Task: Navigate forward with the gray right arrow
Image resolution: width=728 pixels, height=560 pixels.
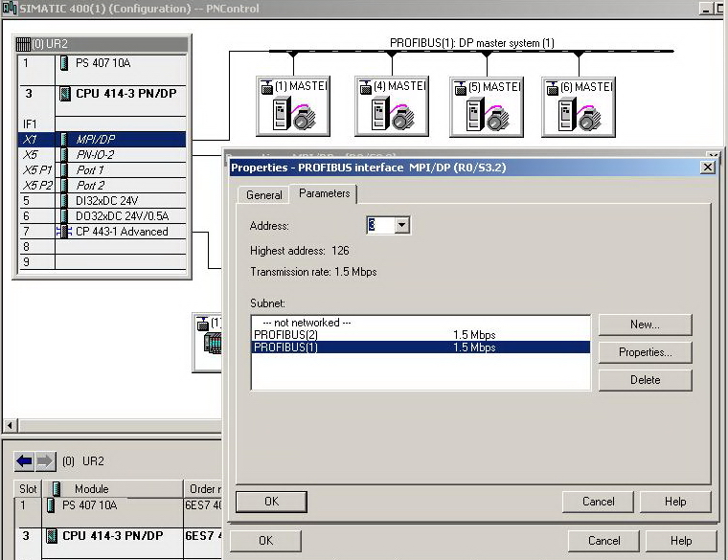Action: coord(45,461)
